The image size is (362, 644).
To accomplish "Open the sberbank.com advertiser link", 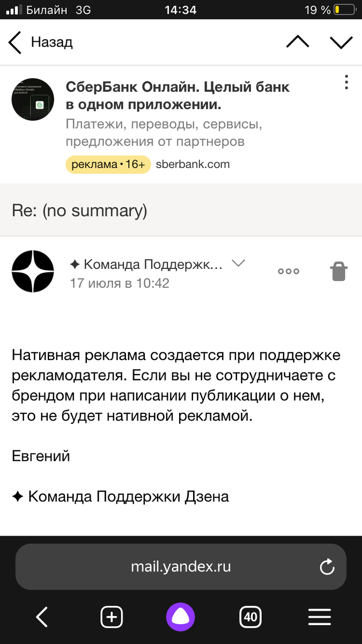I will tap(193, 164).
